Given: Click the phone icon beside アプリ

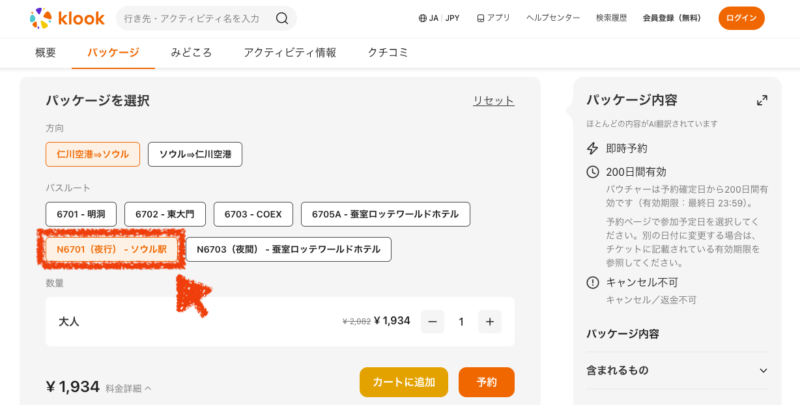Looking at the screenshot, I should (x=480, y=18).
